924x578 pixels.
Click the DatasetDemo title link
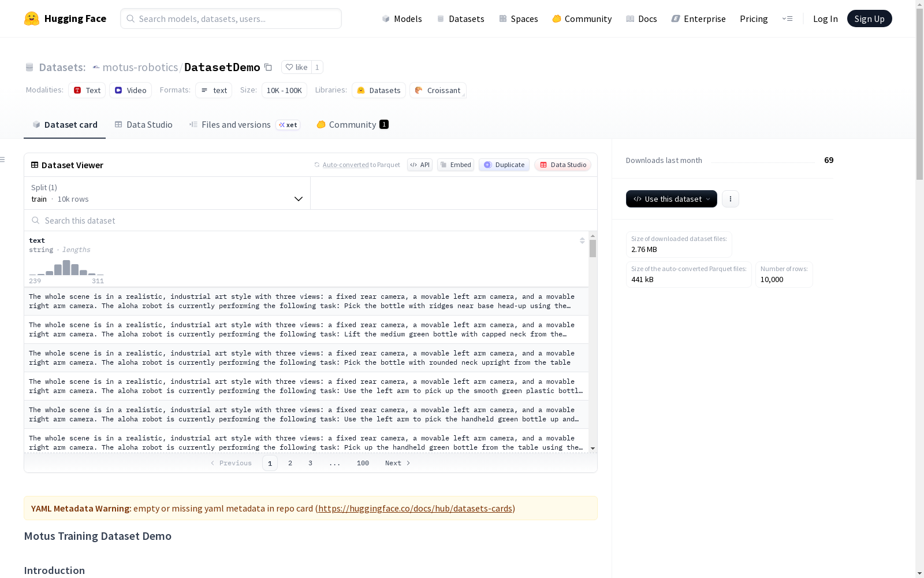[222, 67]
